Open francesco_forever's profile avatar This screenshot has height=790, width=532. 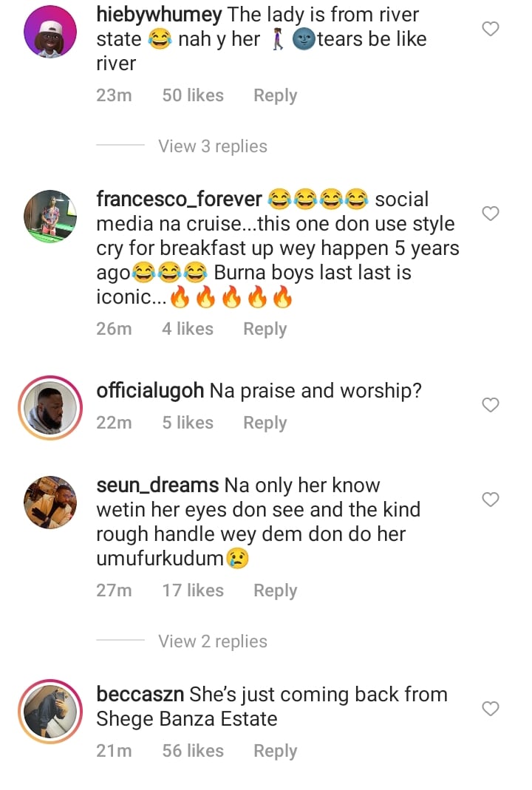click(x=50, y=216)
